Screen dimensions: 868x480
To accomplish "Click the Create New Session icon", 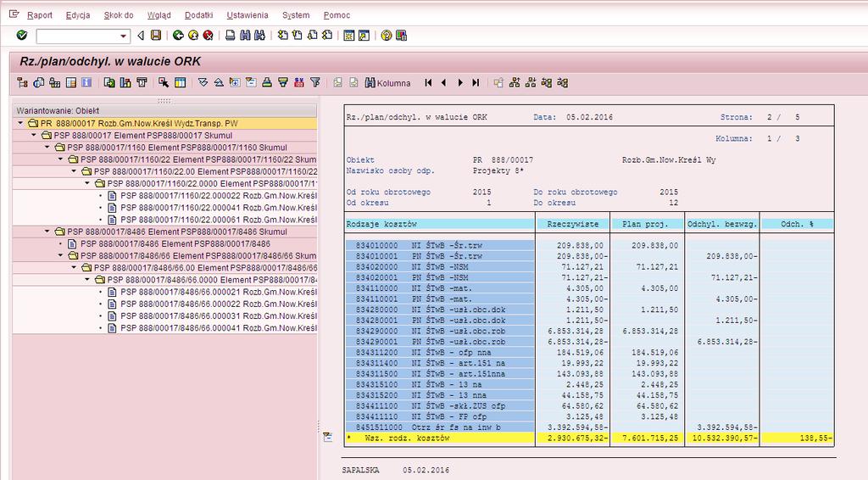I will click(x=348, y=36).
